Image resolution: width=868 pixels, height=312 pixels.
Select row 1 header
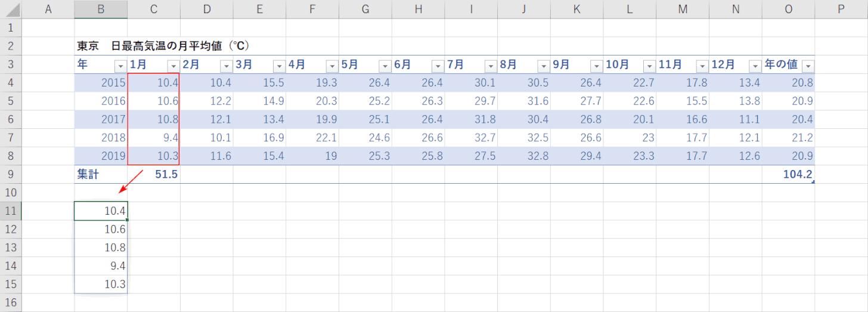click(11, 27)
